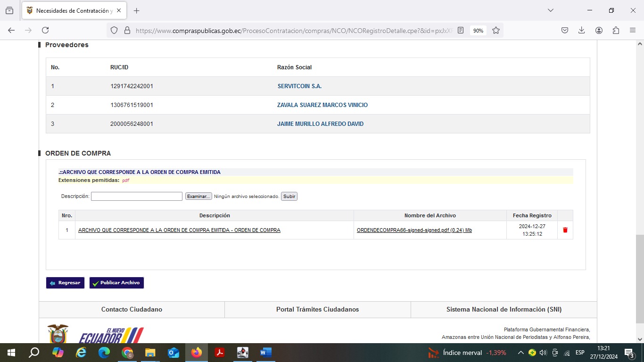This screenshot has height=362, width=644.
Task: Delete the uploaded order file with trash icon
Action: coord(565,230)
